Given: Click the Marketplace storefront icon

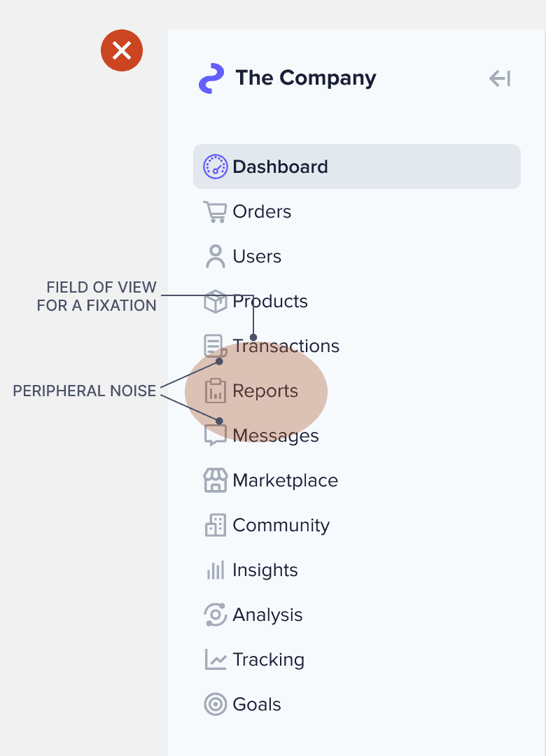Looking at the screenshot, I should pos(215,480).
